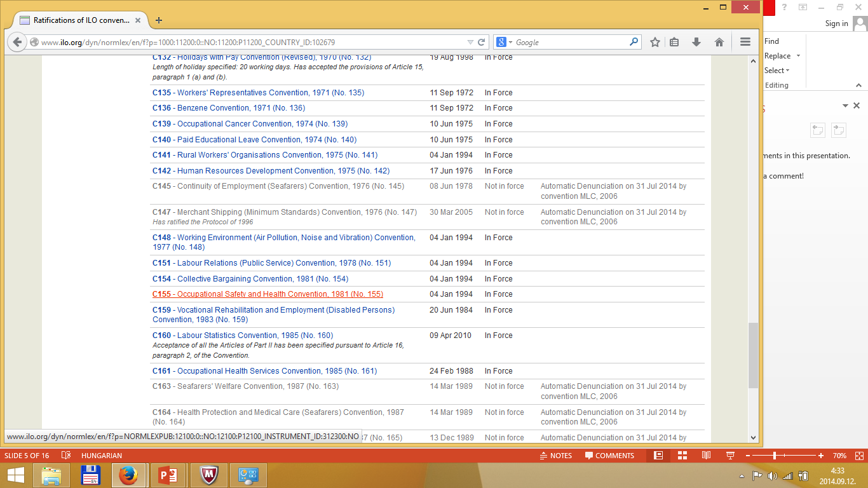The height and width of the screenshot is (488, 868).
Task: Toggle PowerPoint Notes pane
Action: (556, 456)
